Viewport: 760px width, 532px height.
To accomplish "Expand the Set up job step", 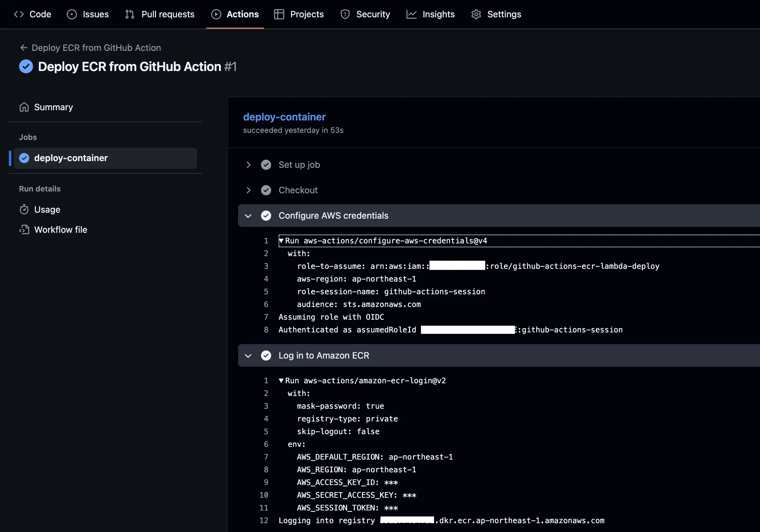I will (248, 165).
